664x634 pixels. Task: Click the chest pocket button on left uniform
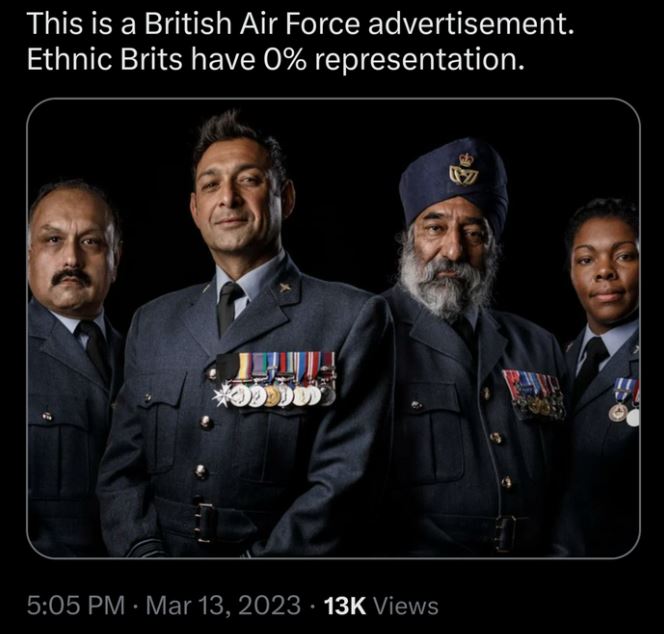47,416
